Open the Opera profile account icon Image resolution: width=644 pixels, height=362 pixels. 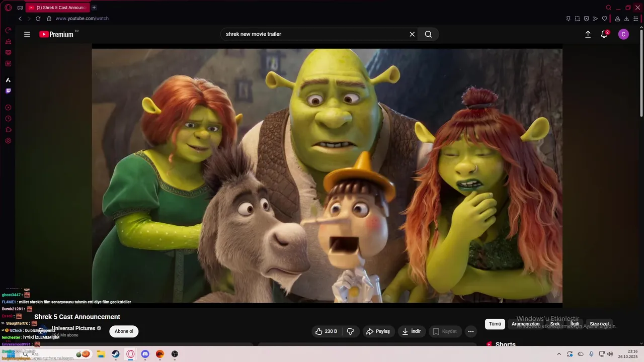[x=617, y=19]
